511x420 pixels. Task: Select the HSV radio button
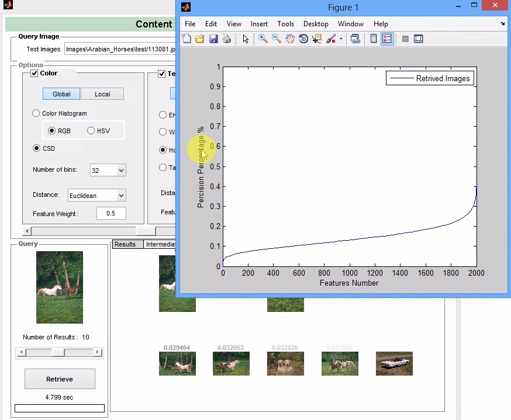(91, 131)
